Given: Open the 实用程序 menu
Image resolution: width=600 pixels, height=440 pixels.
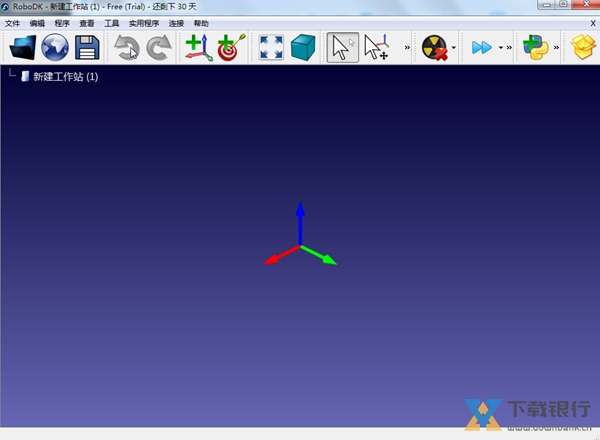Looking at the screenshot, I should click(144, 22).
